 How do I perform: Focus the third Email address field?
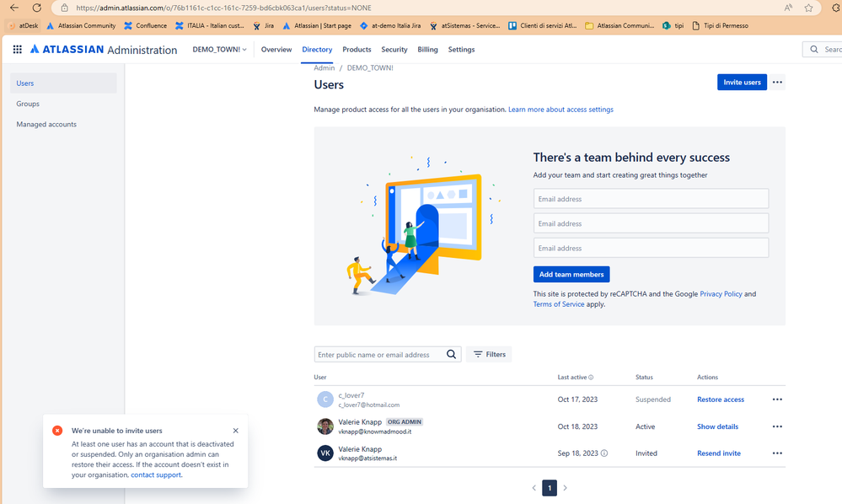click(x=651, y=248)
